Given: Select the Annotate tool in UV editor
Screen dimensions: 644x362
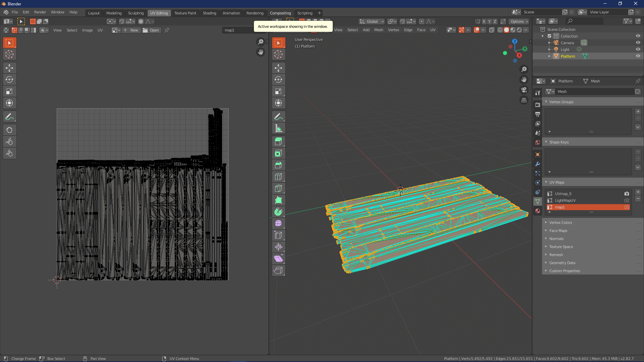Looking at the screenshot, I should 9,117.
